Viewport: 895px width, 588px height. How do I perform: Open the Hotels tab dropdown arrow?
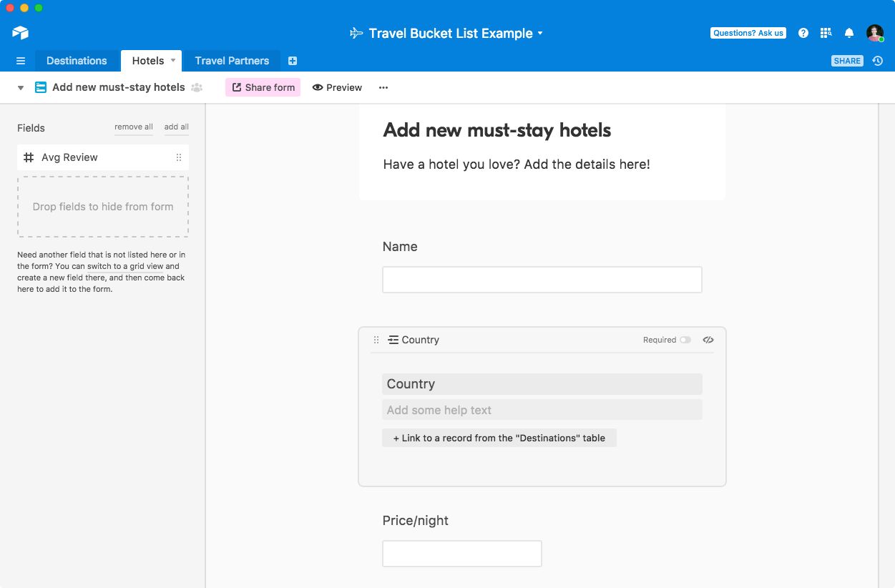[x=173, y=60]
